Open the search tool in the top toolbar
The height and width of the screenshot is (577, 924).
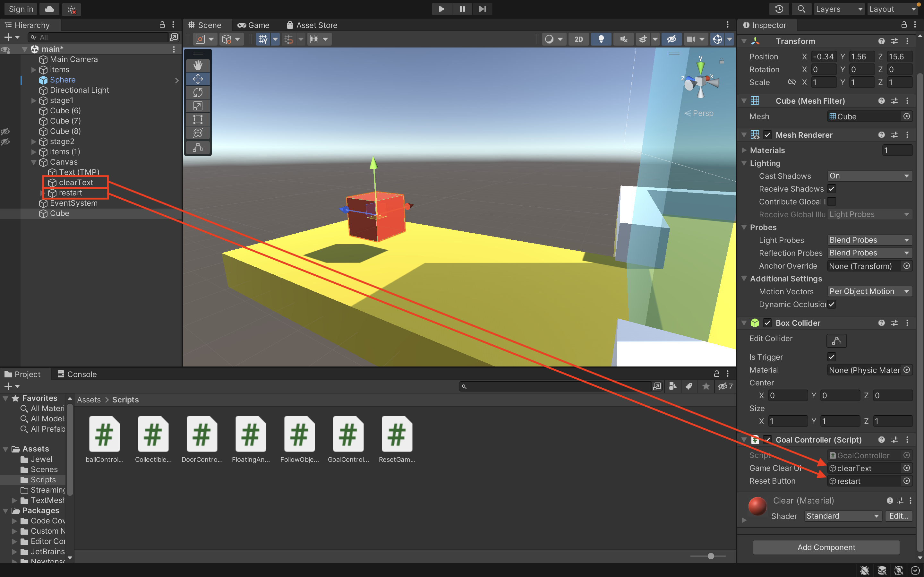[x=801, y=9]
